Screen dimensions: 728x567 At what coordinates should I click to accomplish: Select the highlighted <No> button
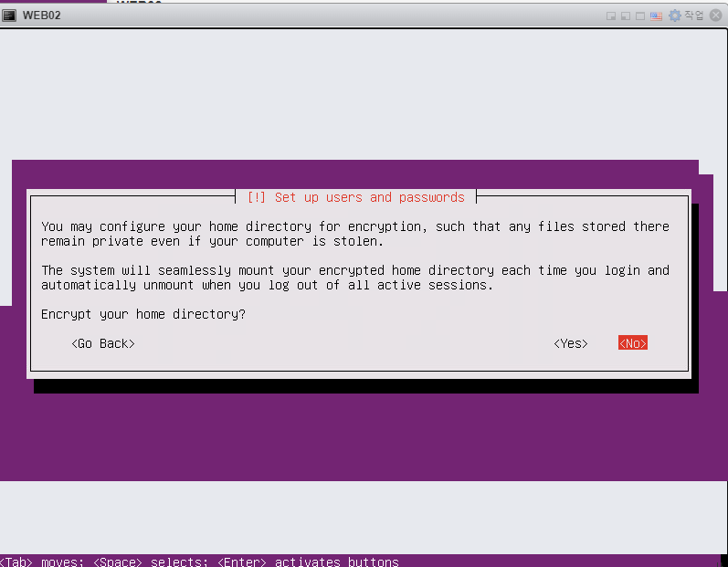pyautogui.click(x=632, y=343)
